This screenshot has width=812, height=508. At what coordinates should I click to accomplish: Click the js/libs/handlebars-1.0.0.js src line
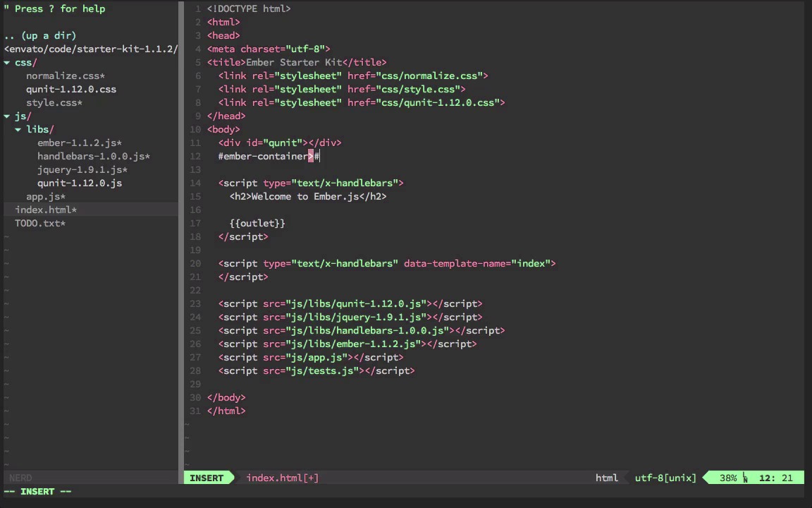coord(362,331)
